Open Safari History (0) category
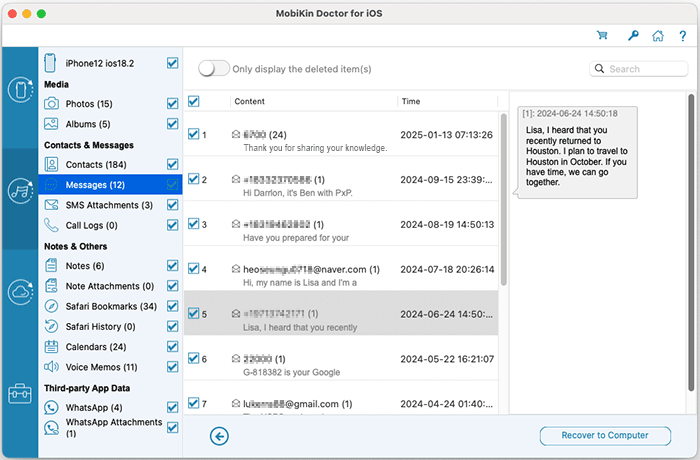 pos(100,326)
